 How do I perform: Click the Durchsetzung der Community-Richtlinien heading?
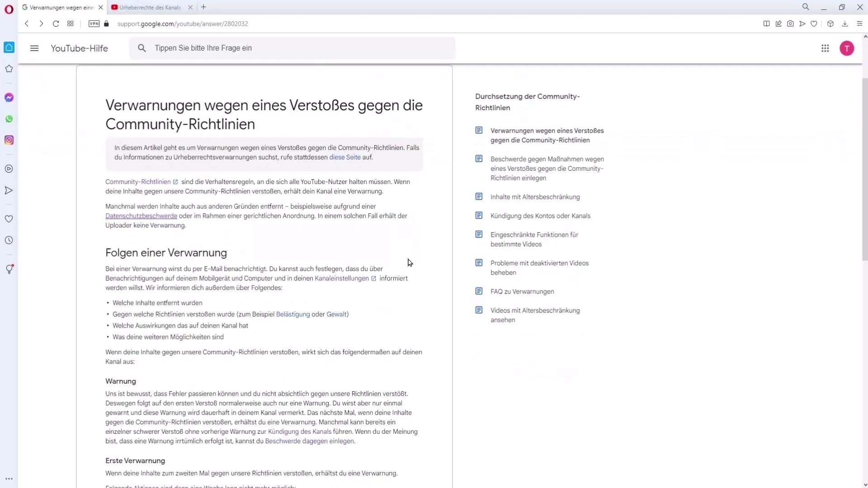[x=527, y=102]
